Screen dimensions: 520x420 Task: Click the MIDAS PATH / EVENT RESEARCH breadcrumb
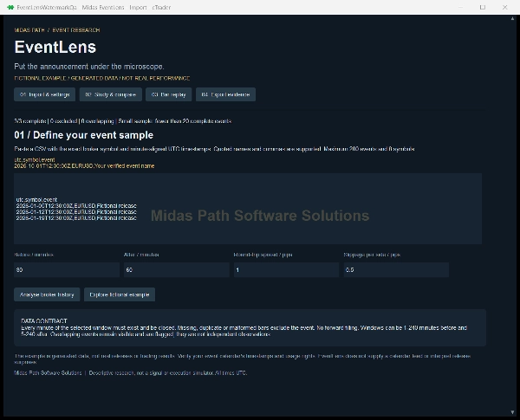tap(57, 30)
